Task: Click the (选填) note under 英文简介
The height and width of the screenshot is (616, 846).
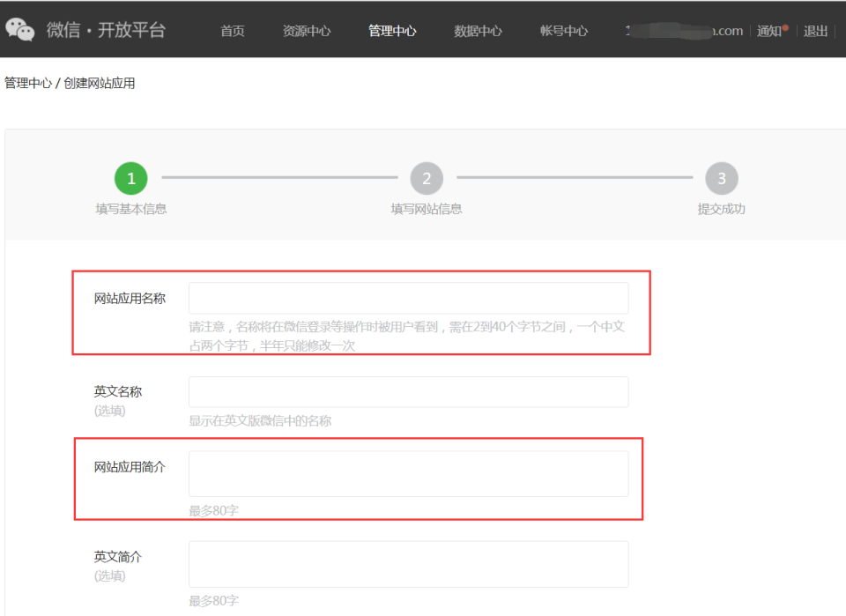Action: 109,575
